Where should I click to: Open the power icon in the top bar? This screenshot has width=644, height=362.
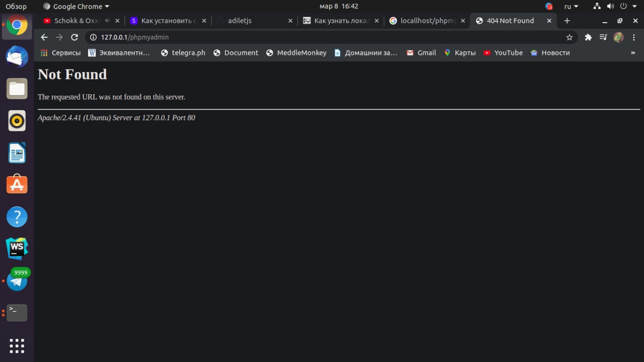coord(623,7)
